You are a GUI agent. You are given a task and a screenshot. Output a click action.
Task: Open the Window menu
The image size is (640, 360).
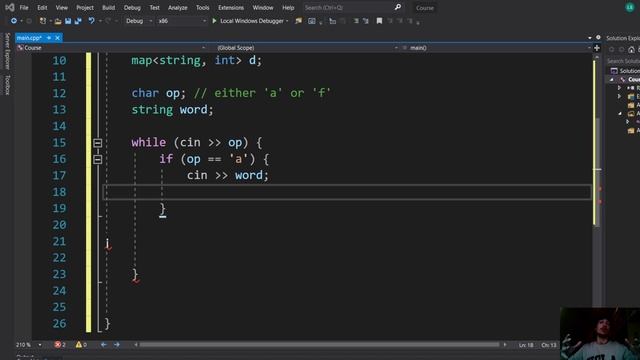[263, 7]
